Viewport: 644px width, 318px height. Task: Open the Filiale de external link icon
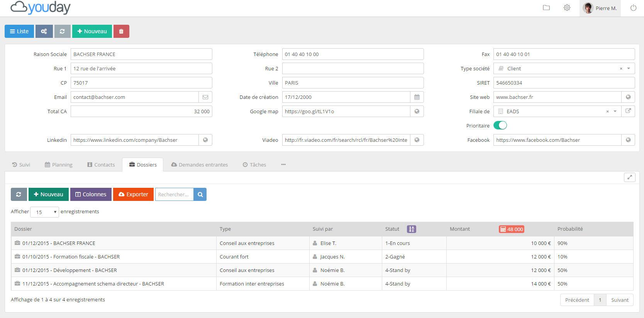coord(628,111)
